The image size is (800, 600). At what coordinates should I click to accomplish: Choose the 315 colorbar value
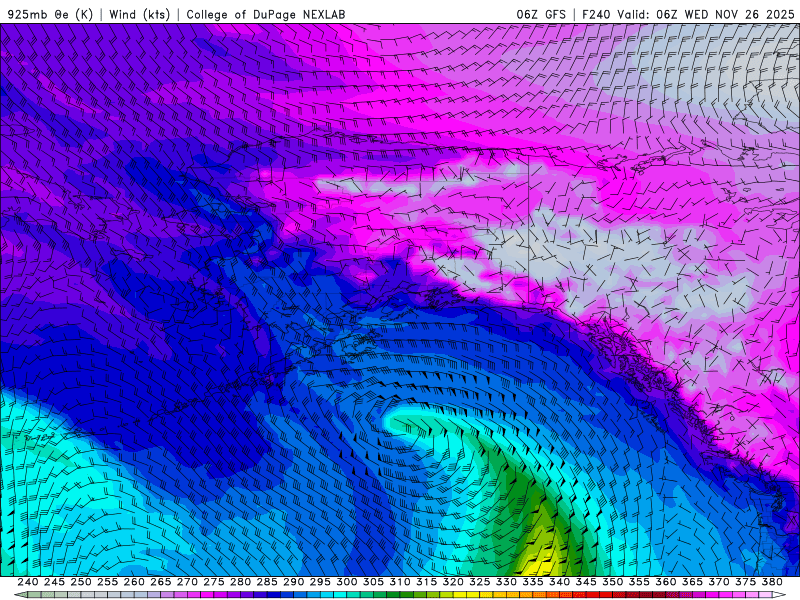tap(427, 582)
